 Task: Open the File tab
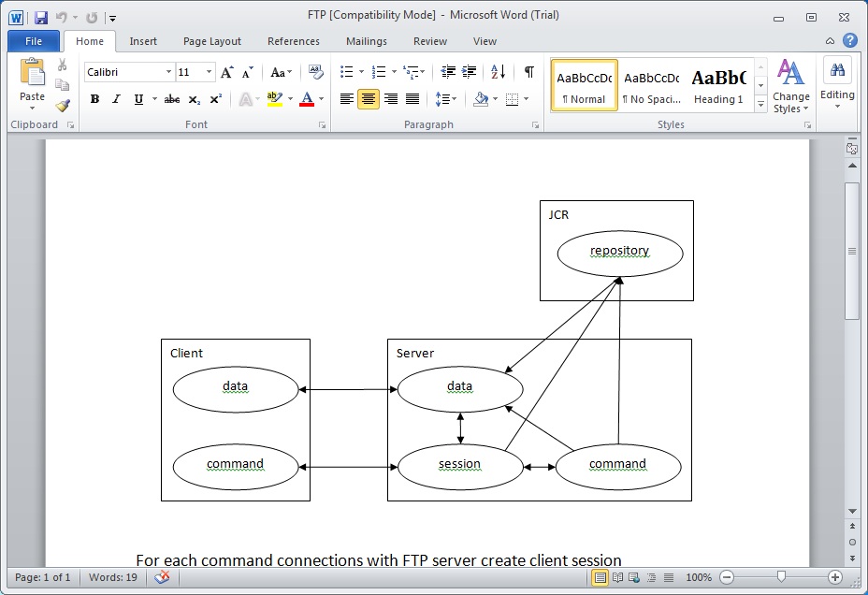[34, 41]
